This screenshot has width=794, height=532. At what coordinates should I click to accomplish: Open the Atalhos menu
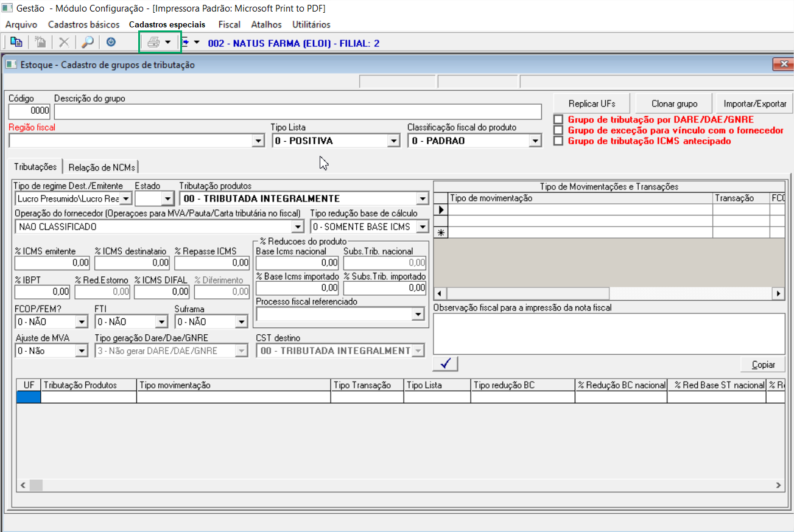pos(267,24)
